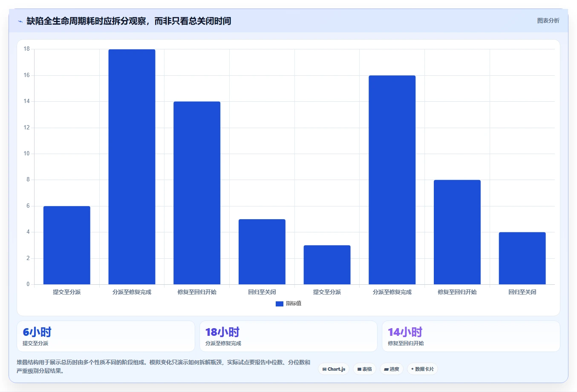Viewport: 577px width, 392px height.
Task: Click the y-axis label 10
Action: 27,154
